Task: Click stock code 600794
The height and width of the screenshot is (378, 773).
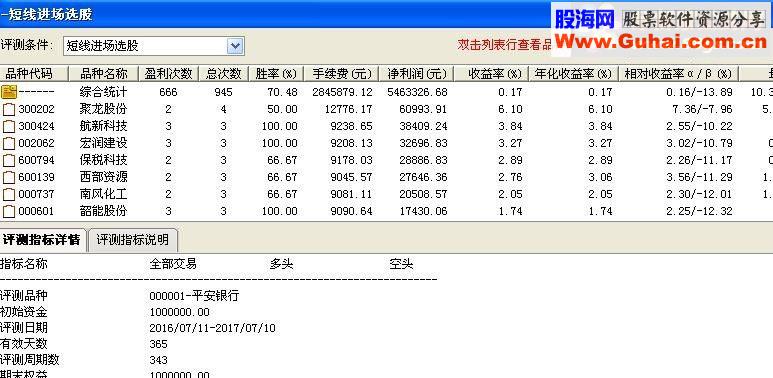Action: coord(36,161)
